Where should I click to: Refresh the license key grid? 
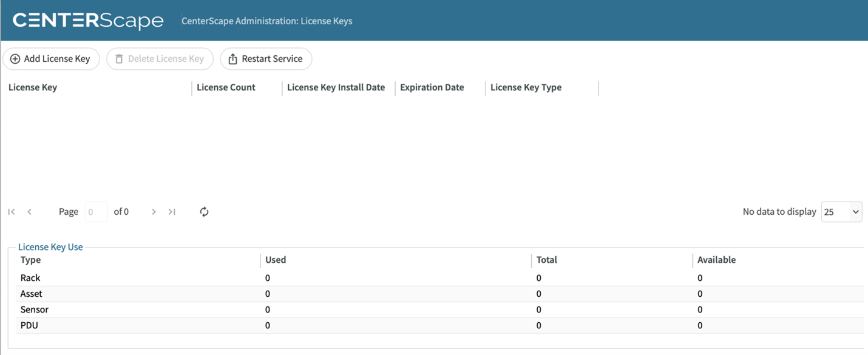point(204,212)
